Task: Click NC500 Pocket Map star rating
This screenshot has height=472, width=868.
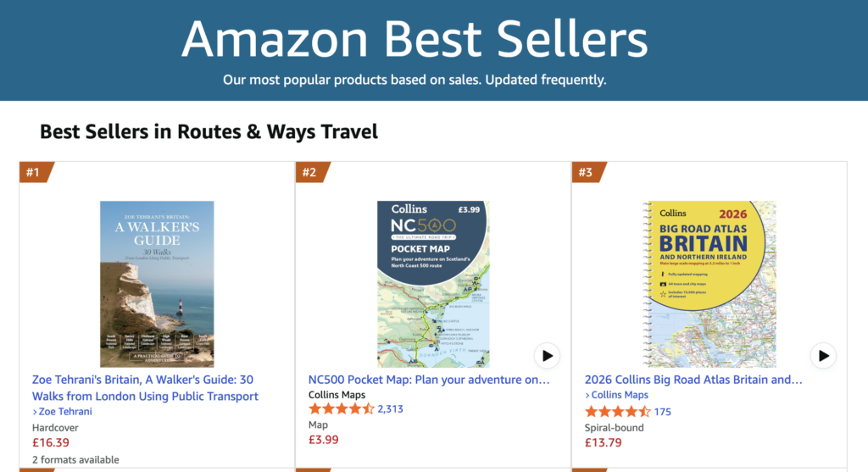Action: [342, 409]
